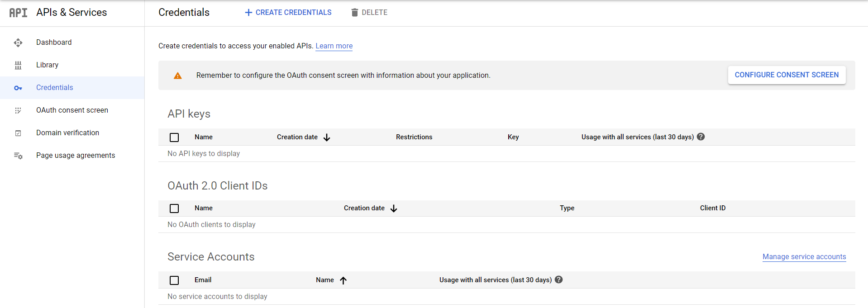Click OAuth Type column header
Viewport: 868px width, 308px height.
[x=567, y=208]
